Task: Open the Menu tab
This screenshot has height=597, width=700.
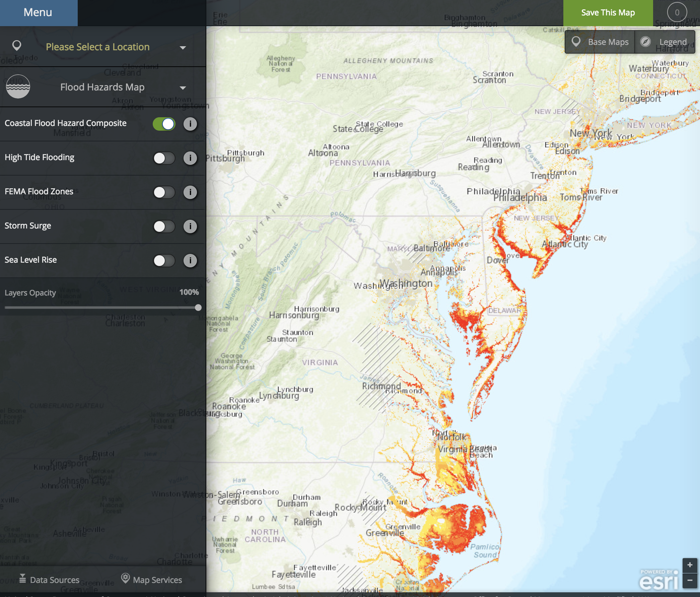Action: tap(39, 12)
